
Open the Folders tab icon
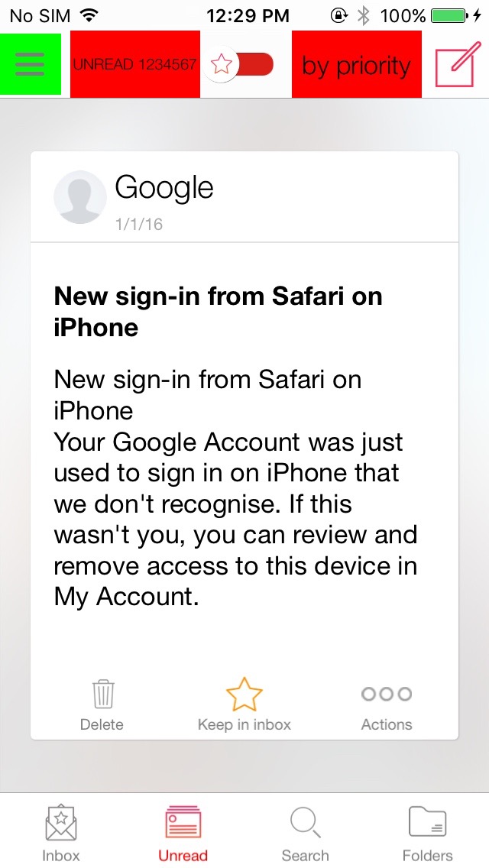tap(428, 821)
